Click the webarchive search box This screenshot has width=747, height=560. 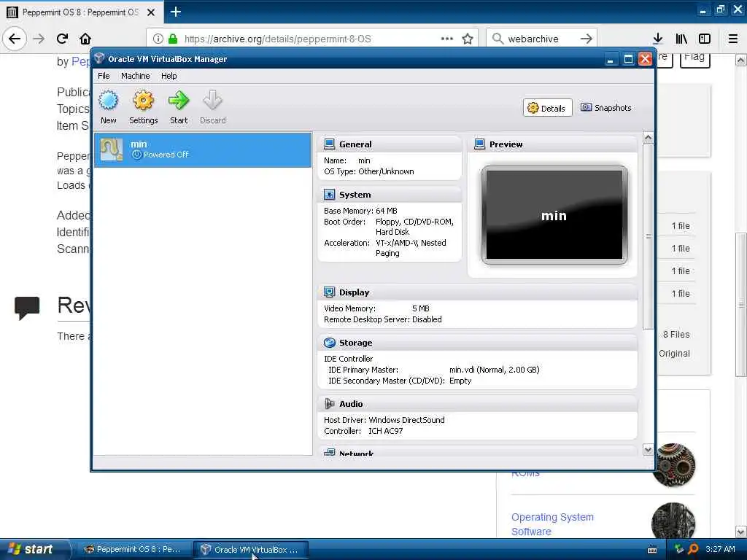click(x=541, y=39)
